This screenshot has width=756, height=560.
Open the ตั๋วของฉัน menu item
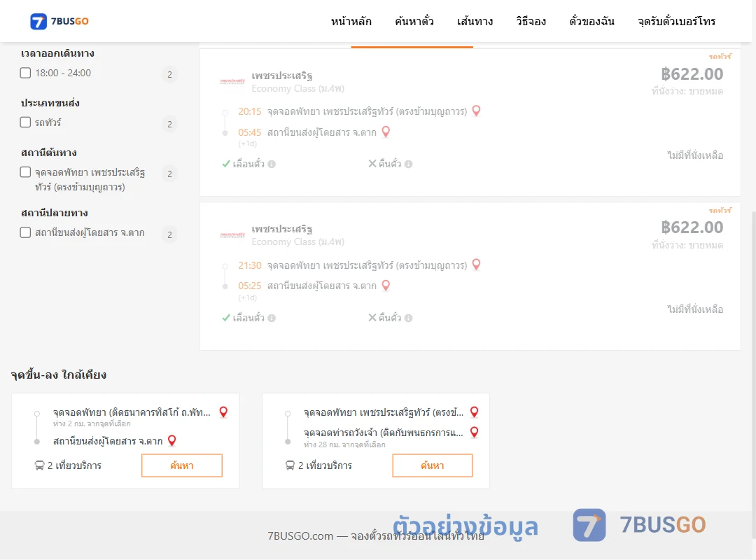[x=591, y=21]
